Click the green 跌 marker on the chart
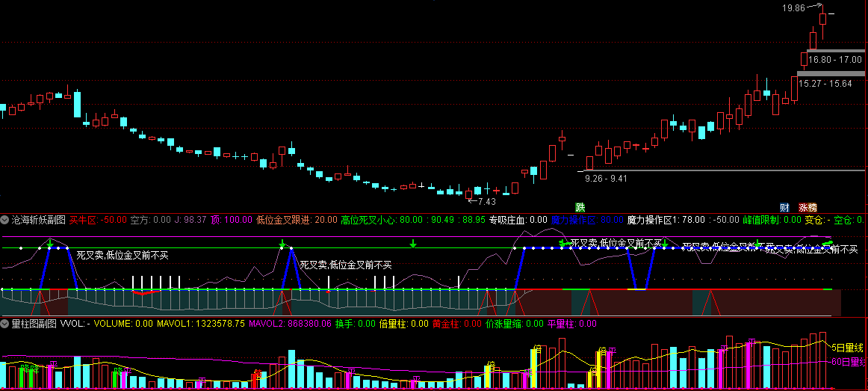 coord(580,208)
